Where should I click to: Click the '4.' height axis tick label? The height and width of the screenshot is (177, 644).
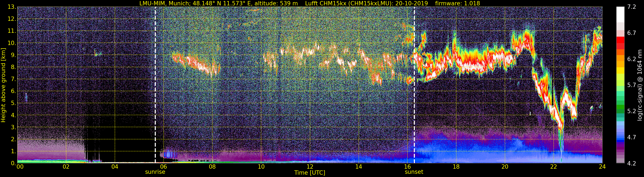(13, 115)
